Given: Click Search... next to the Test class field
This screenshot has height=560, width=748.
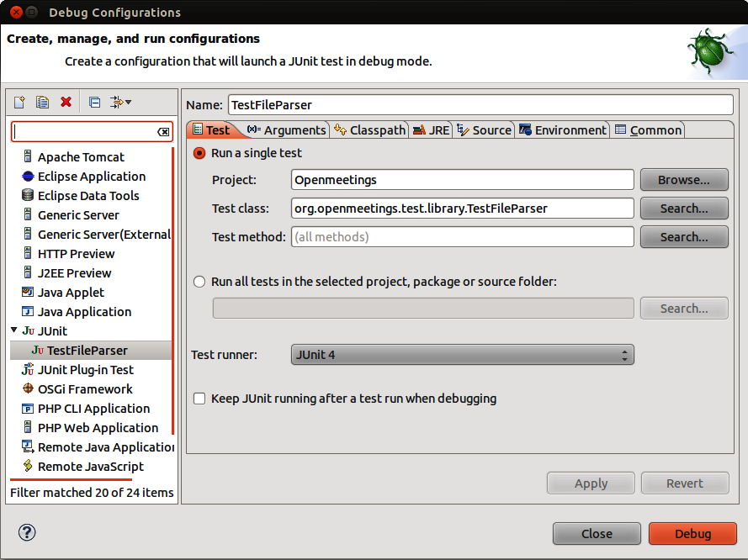Looking at the screenshot, I should [x=684, y=209].
